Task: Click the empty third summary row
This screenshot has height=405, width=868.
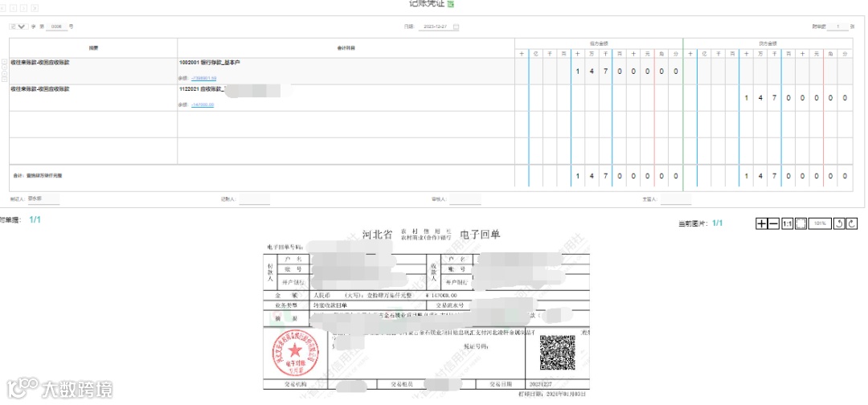Action: click(x=93, y=125)
